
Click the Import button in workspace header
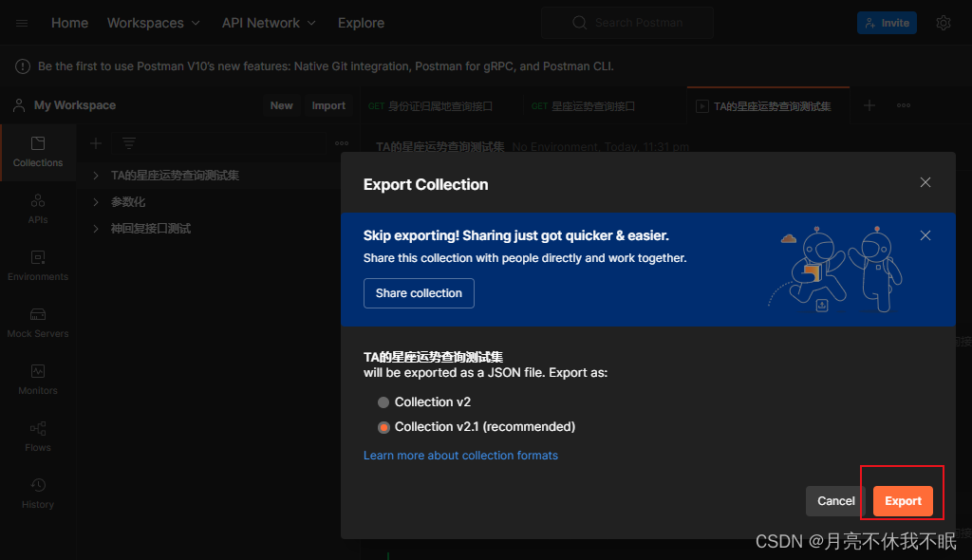coord(328,105)
